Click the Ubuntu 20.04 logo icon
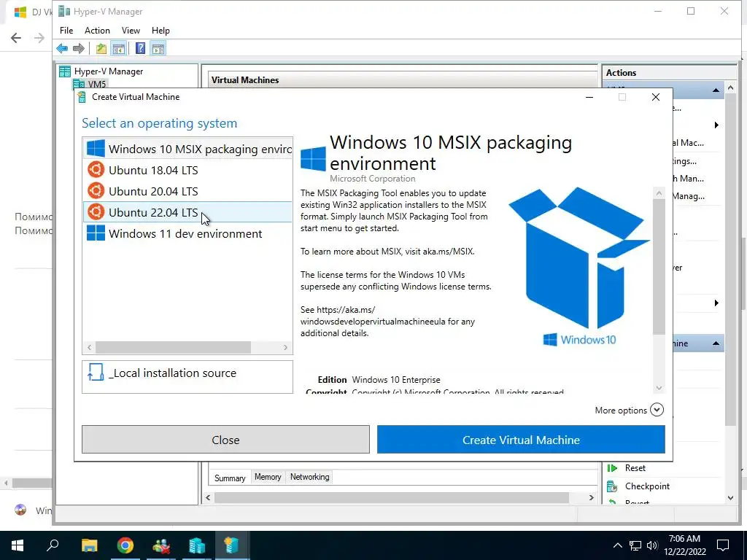This screenshot has width=747, height=560. point(96,190)
